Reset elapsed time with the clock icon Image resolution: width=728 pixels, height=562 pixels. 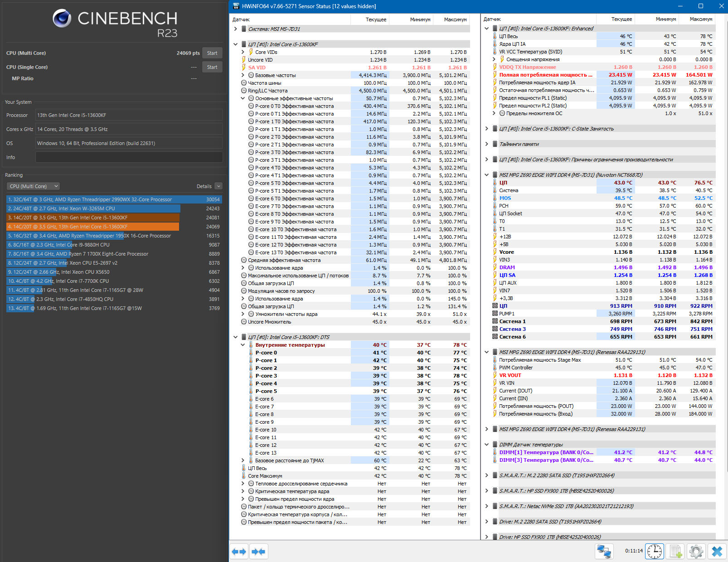click(x=655, y=551)
